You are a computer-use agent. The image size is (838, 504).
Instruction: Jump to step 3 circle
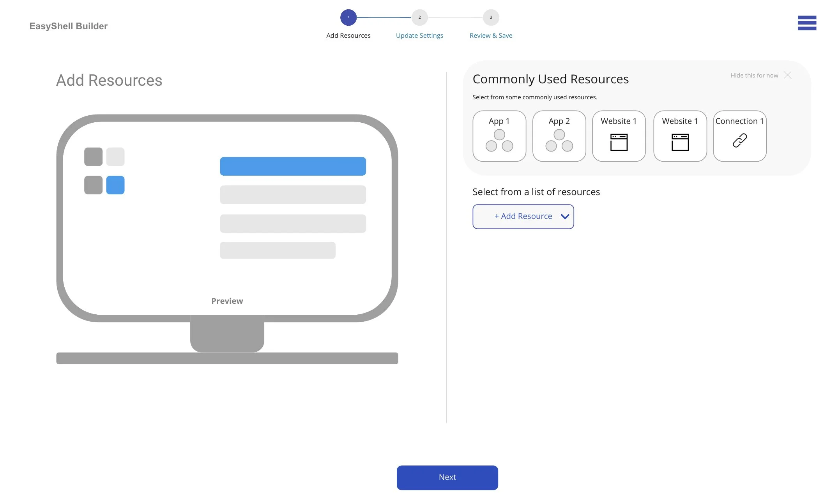(x=491, y=18)
